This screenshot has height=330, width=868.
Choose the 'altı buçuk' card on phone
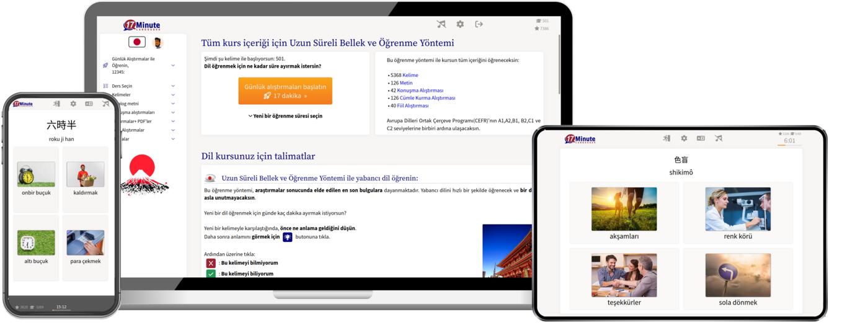pos(36,247)
